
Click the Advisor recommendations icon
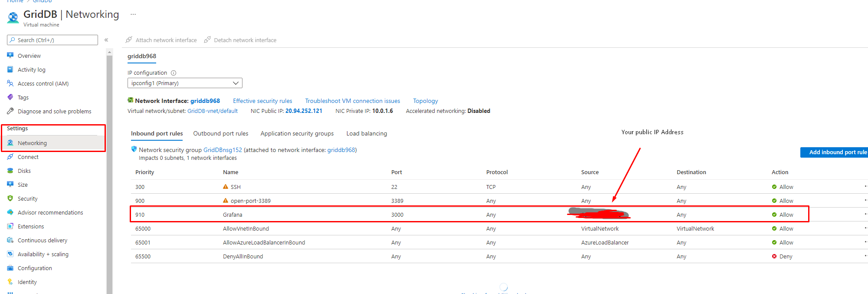coord(10,212)
